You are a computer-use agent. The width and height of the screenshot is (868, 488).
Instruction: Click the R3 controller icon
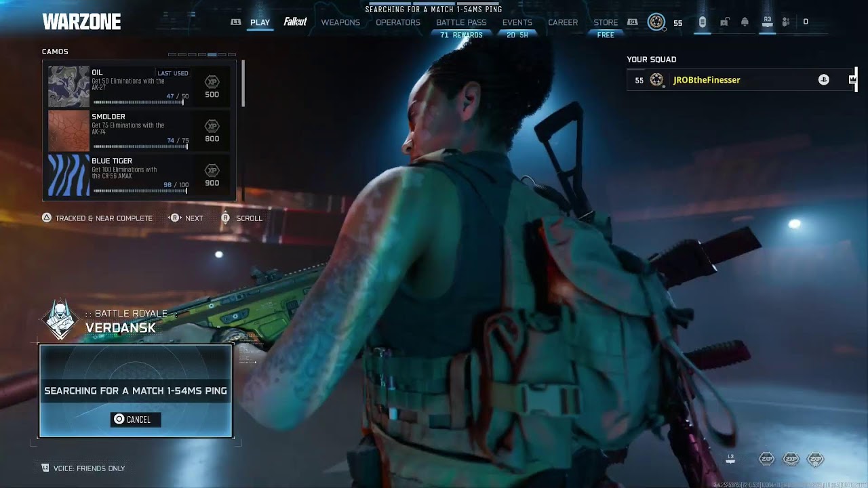pyautogui.click(x=767, y=21)
